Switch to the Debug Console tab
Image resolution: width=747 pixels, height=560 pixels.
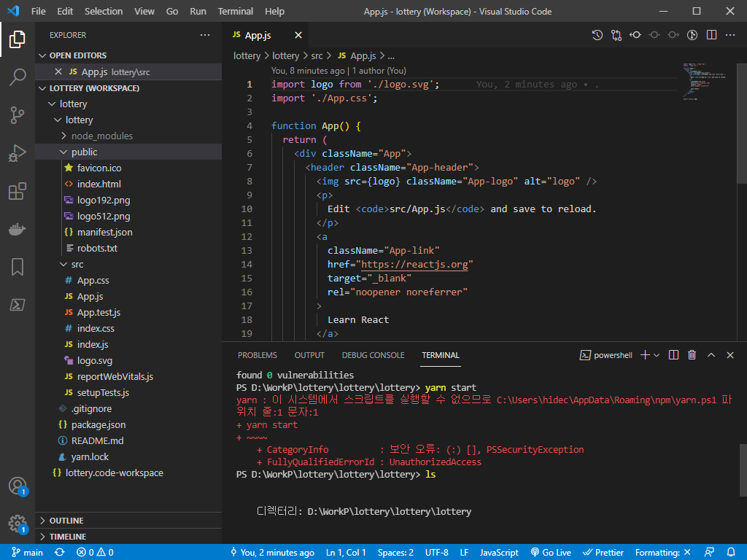pos(373,355)
